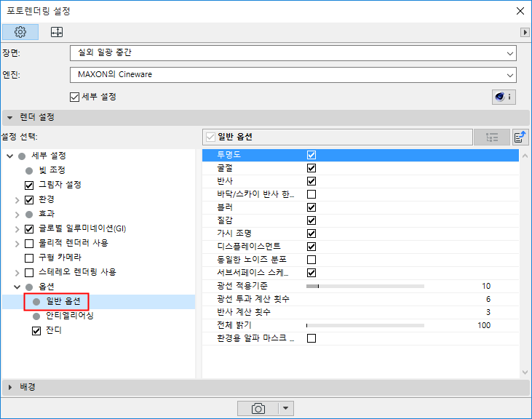Image resolution: width=532 pixels, height=419 pixels.
Task: Expand the 배경 panel
Action: tap(10, 388)
